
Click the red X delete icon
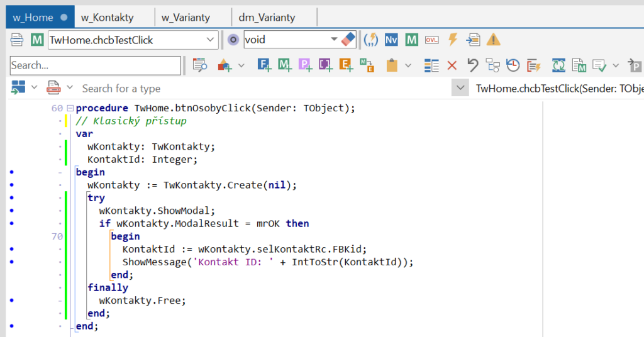pyautogui.click(x=452, y=65)
